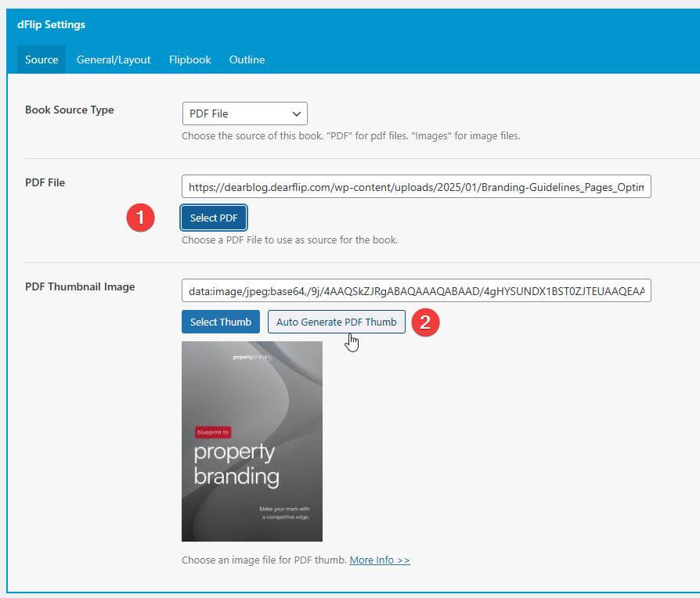
Task: Click the red number 1 badge
Action: pyautogui.click(x=140, y=218)
